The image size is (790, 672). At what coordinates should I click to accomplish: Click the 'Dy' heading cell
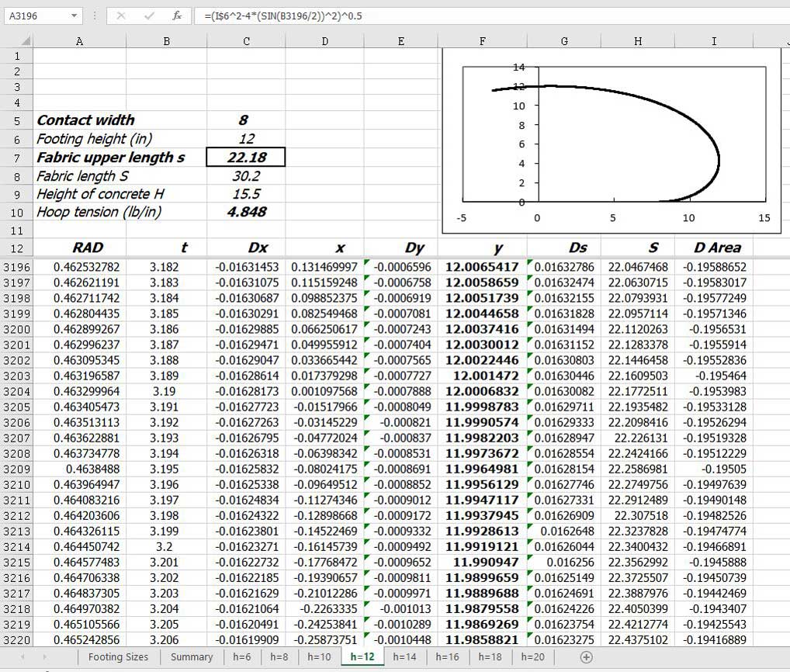click(401, 248)
